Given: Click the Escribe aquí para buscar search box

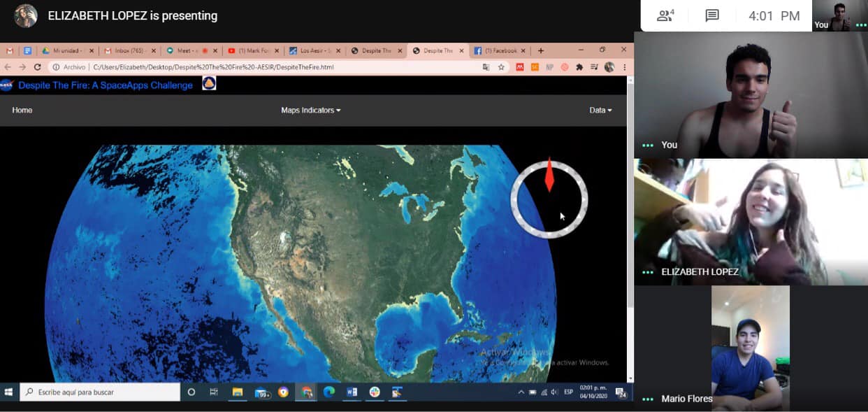Looking at the screenshot, I should click(x=100, y=392).
